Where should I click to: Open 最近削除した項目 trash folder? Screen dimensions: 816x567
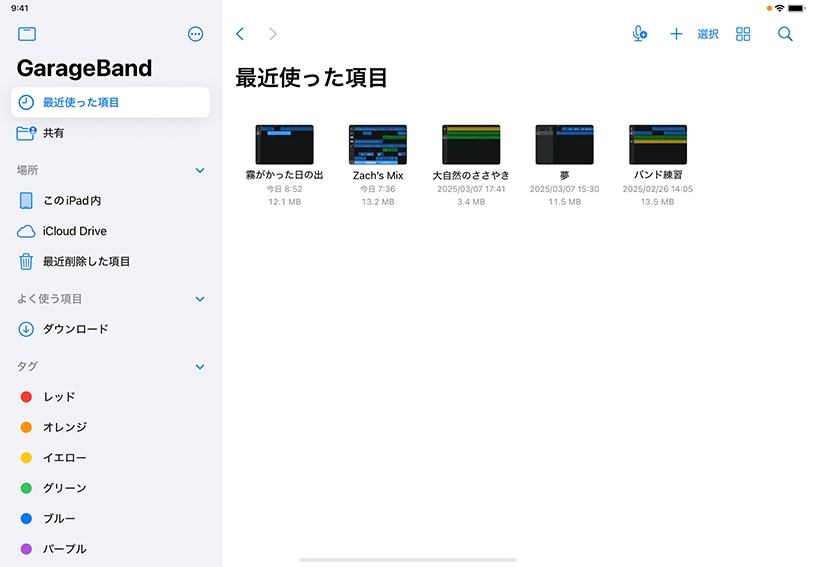point(85,261)
